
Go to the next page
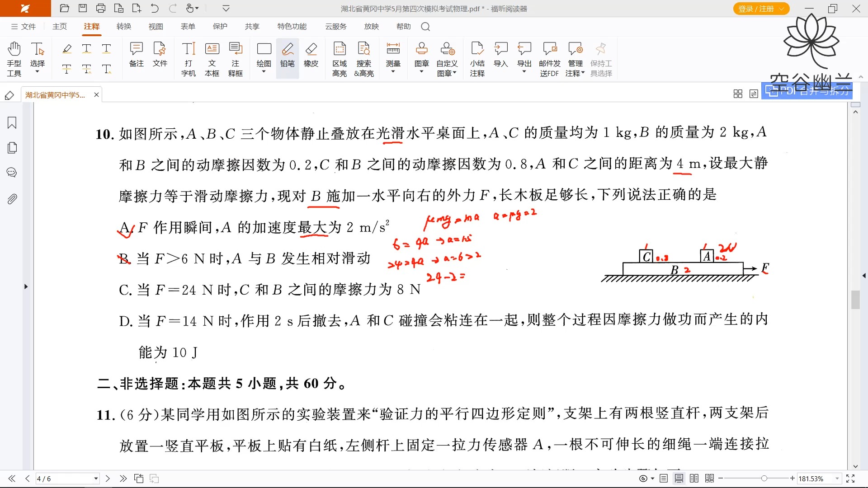108,479
